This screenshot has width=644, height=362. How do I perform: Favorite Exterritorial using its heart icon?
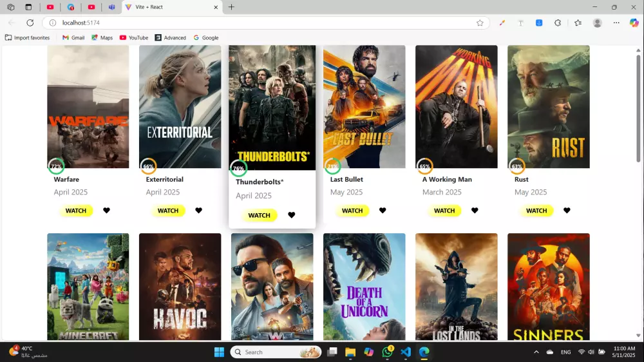pos(199,211)
